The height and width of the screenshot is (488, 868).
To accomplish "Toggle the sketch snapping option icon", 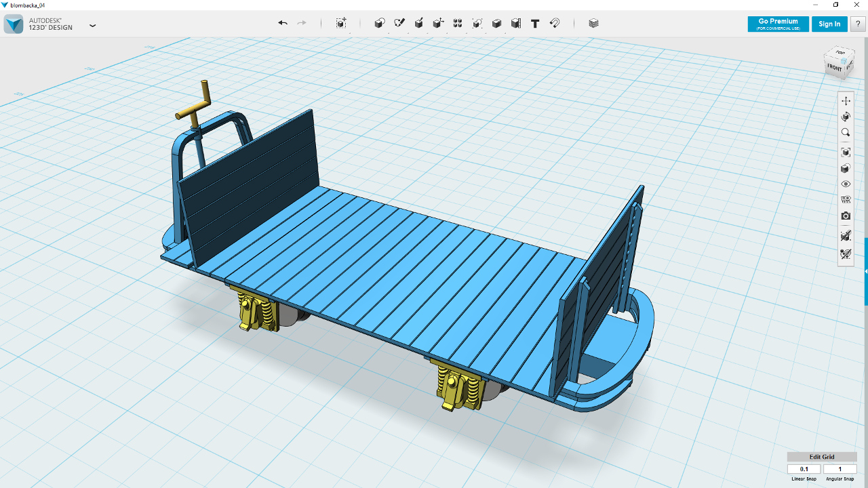I will 846,254.
